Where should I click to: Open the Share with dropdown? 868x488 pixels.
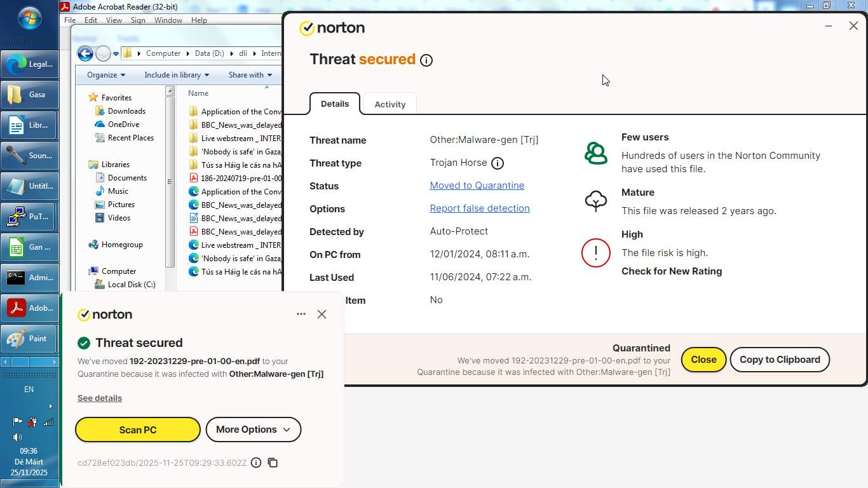pos(250,75)
